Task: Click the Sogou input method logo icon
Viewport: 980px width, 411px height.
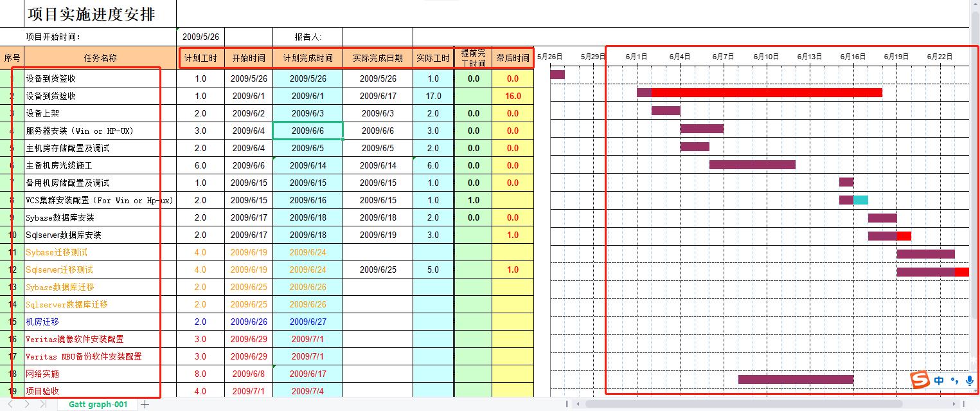Action: (920, 380)
